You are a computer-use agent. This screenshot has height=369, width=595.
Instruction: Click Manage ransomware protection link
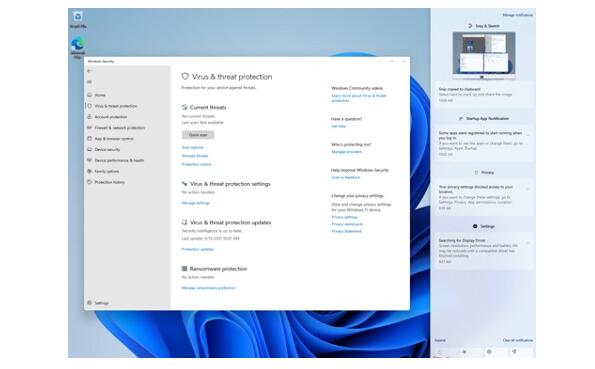pyautogui.click(x=208, y=288)
